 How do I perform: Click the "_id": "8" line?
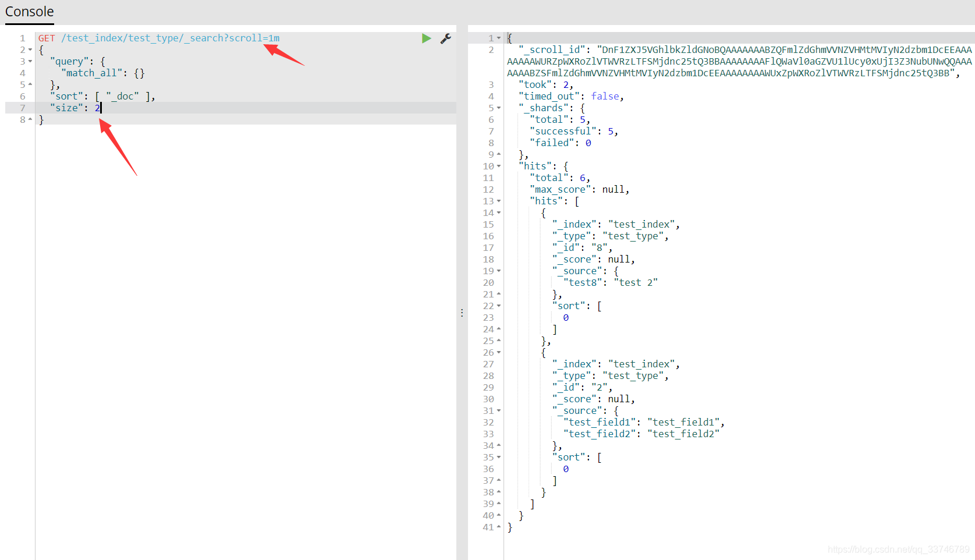582,248
